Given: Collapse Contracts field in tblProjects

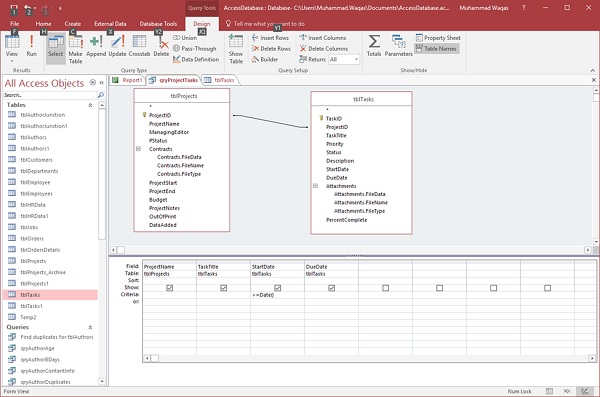Looking at the screenshot, I should 139,149.
